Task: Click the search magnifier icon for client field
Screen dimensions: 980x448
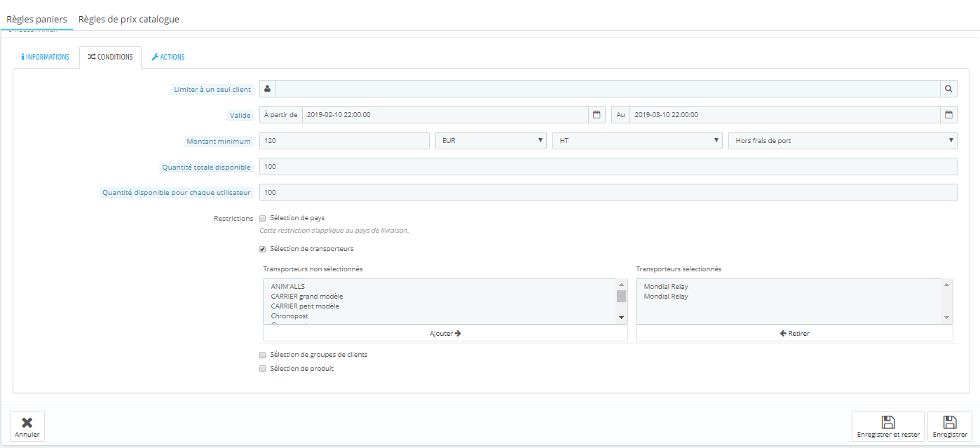Action: pyautogui.click(x=948, y=89)
